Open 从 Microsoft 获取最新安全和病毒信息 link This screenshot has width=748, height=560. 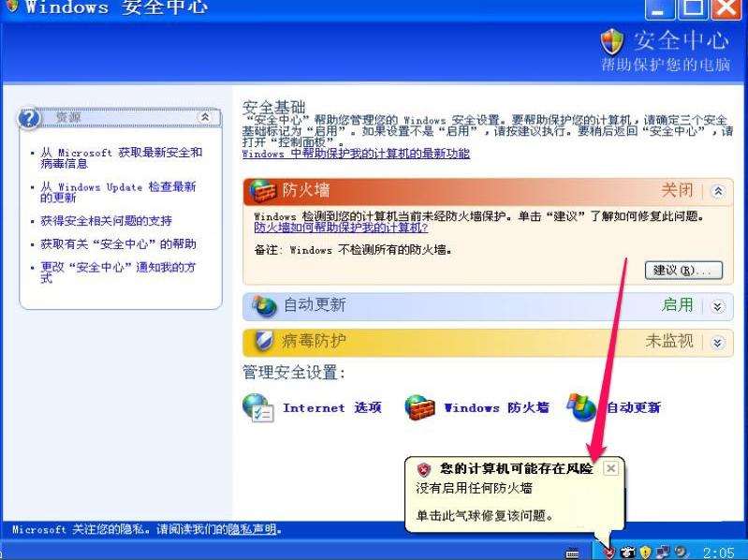(x=121, y=158)
